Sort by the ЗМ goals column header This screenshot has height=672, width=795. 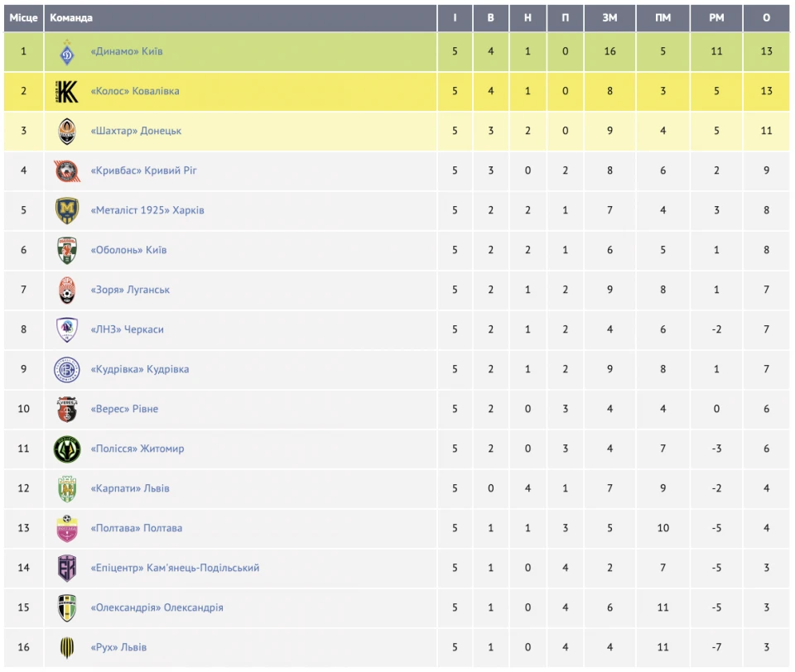tap(610, 17)
